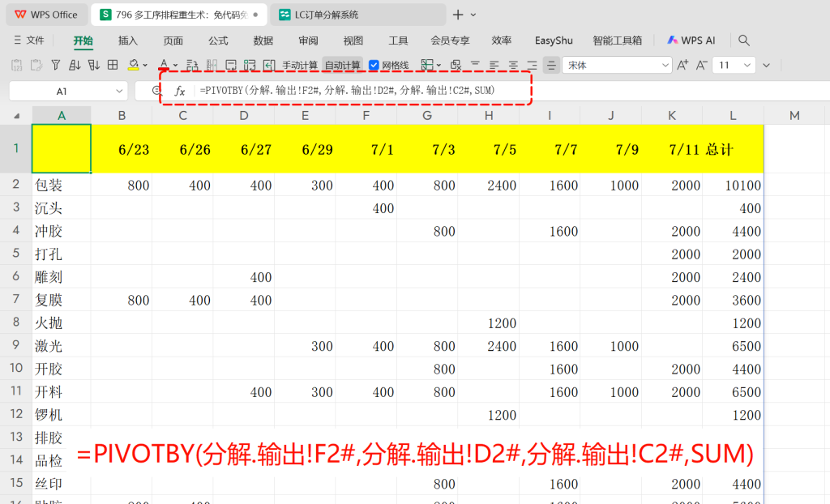Viewport: 830px width, 504px height.
Task: Open the EasyShu ribbon tab
Action: point(554,41)
